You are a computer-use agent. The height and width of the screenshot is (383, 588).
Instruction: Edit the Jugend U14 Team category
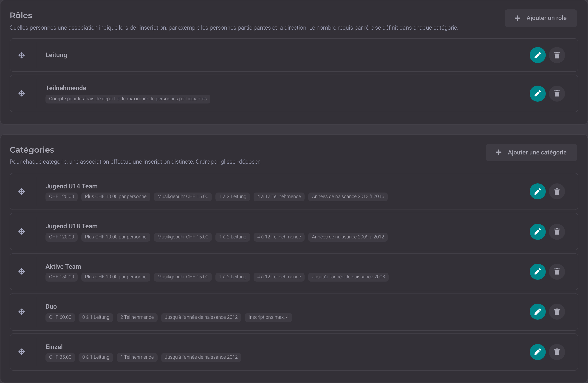pyautogui.click(x=537, y=191)
